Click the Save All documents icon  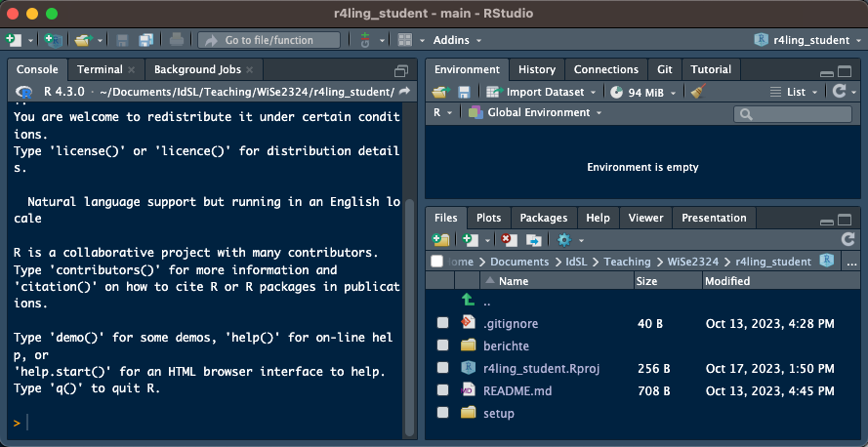146,40
